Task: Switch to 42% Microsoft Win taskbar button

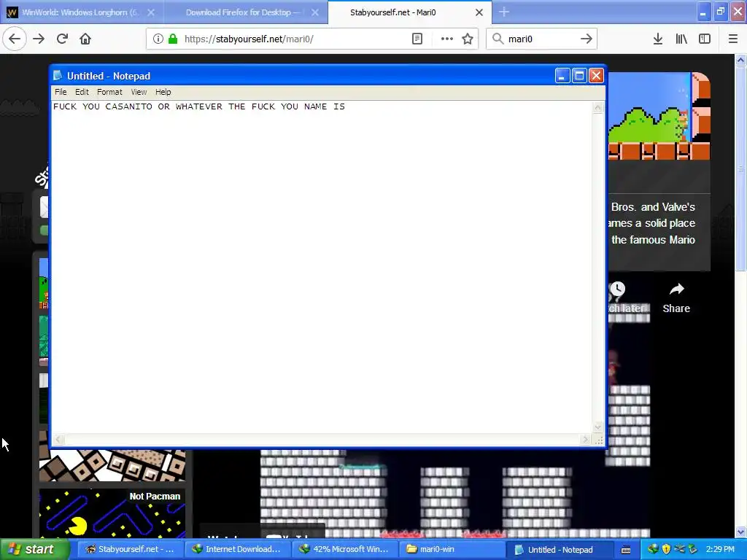Action: [344, 550]
